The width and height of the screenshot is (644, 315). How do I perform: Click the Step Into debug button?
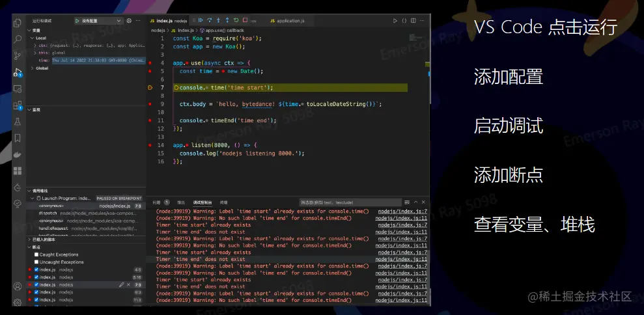[219, 20]
